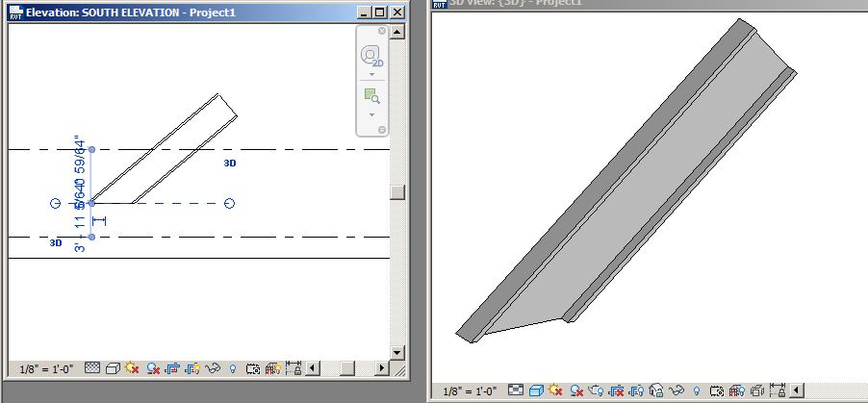This screenshot has width=868, height=403.
Task: Toggle Sun Path in 3D View bar
Action: (x=556, y=390)
